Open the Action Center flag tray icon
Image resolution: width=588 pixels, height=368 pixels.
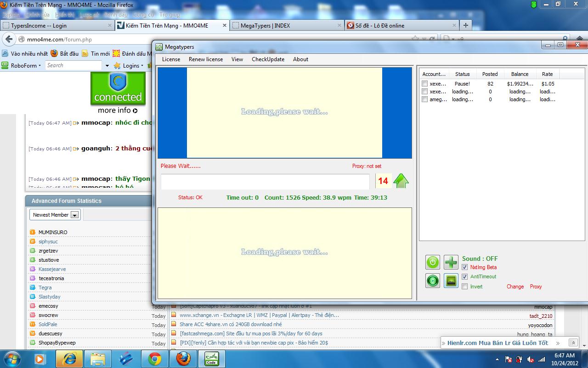click(509, 359)
